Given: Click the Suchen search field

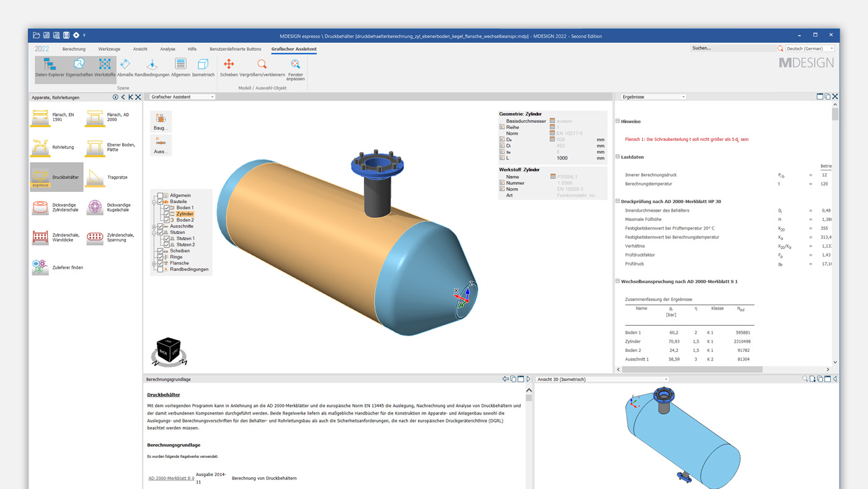Looking at the screenshot, I should pyautogui.click(x=733, y=48).
